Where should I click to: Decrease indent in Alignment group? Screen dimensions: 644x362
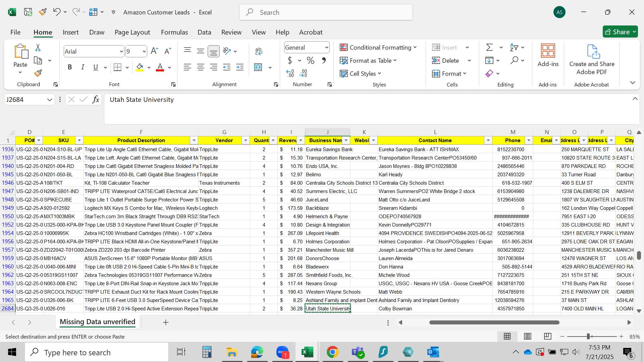(227, 67)
